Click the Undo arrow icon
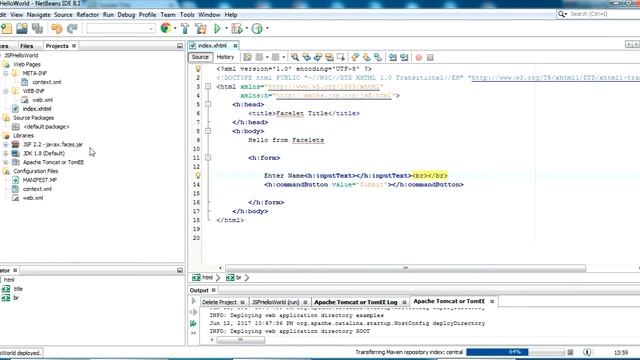Image resolution: width=640 pixels, height=360 pixels. click(x=57, y=28)
